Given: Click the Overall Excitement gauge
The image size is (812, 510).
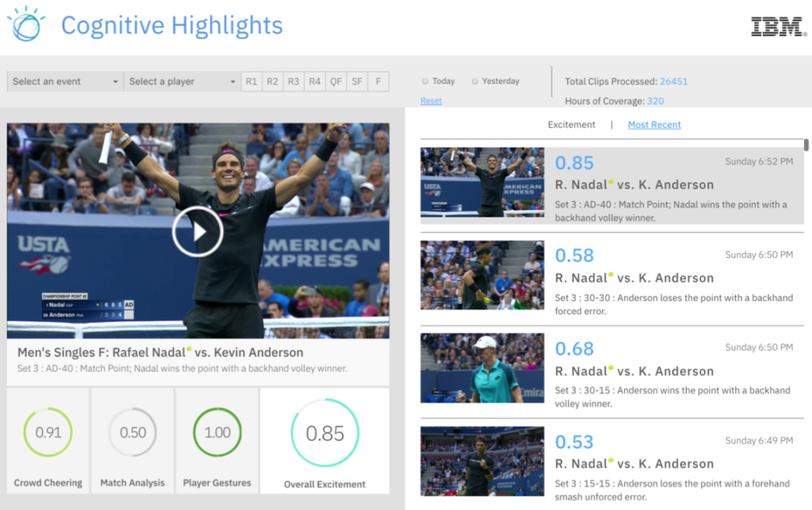Looking at the screenshot, I should [x=325, y=433].
